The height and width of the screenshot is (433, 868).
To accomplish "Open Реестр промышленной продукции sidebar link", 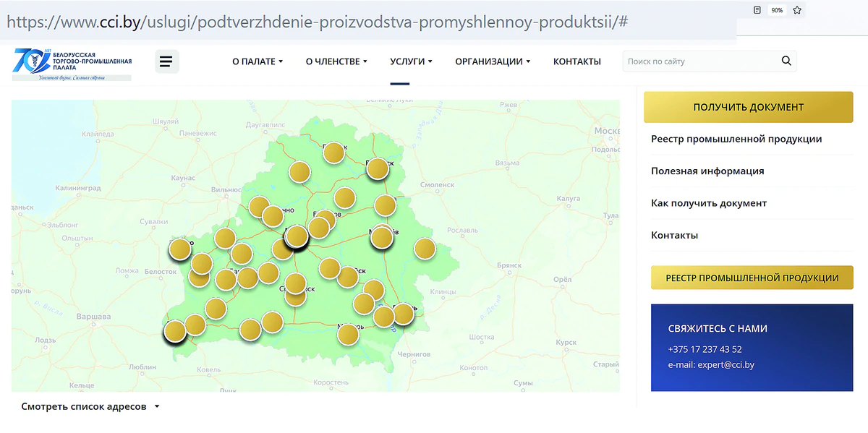I will pos(736,139).
